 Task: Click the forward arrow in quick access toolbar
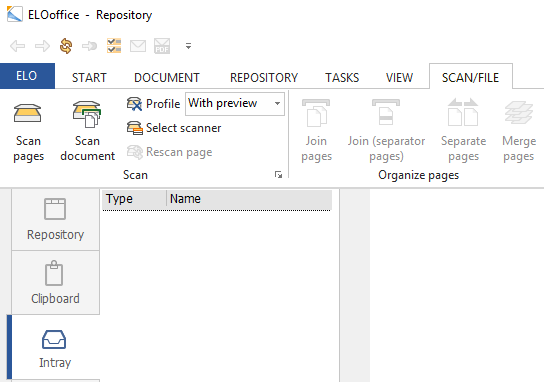coord(42,46)
